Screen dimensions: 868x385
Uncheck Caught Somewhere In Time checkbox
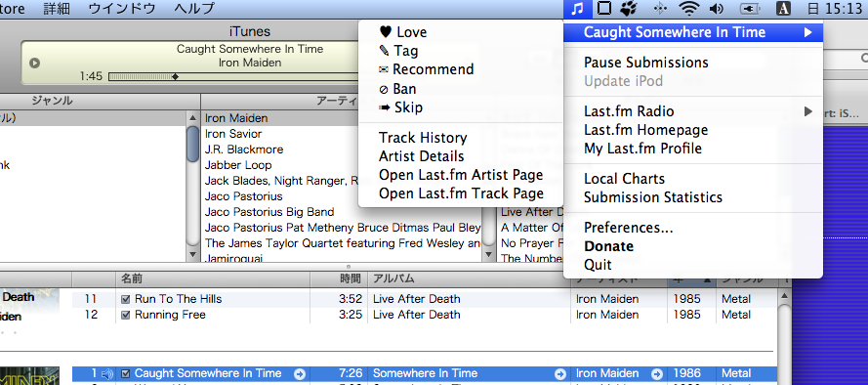[126, 374]
